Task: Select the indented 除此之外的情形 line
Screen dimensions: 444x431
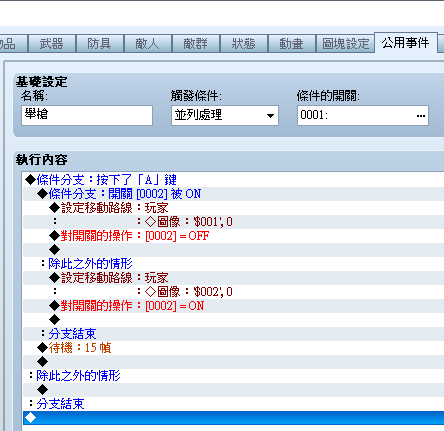Action: [x=233, y=264]
